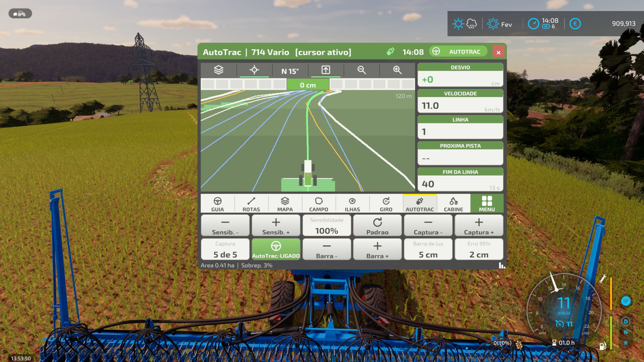The image size is (644, 362).
Task: Select the AUTOTRAC tab
Action: 420,204
